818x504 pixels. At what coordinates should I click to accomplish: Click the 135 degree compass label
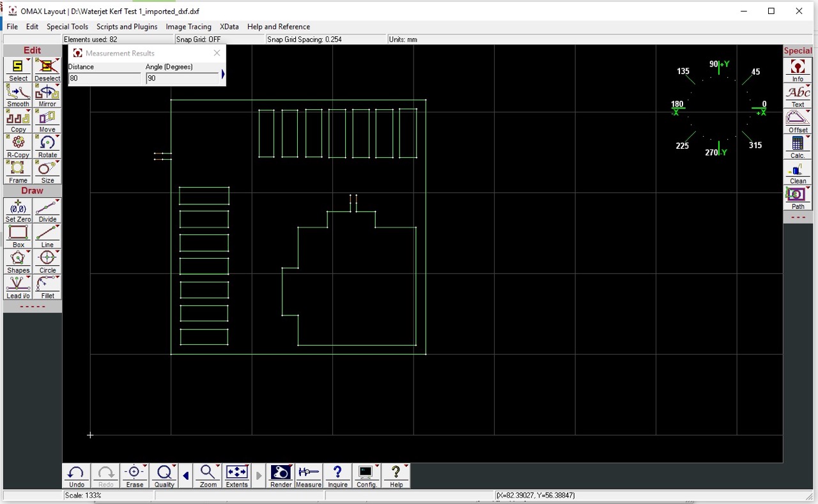(x=683, y=72)
